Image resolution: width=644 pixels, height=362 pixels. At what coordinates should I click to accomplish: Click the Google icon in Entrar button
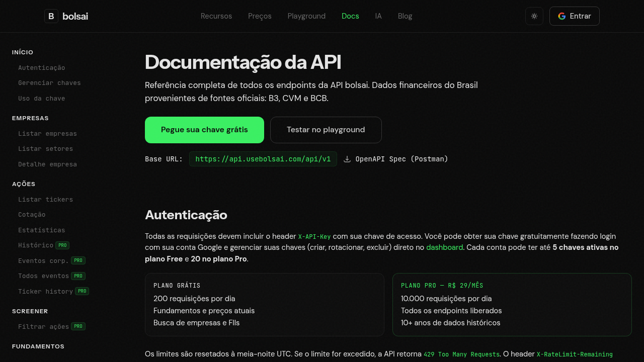coord(562,16)
